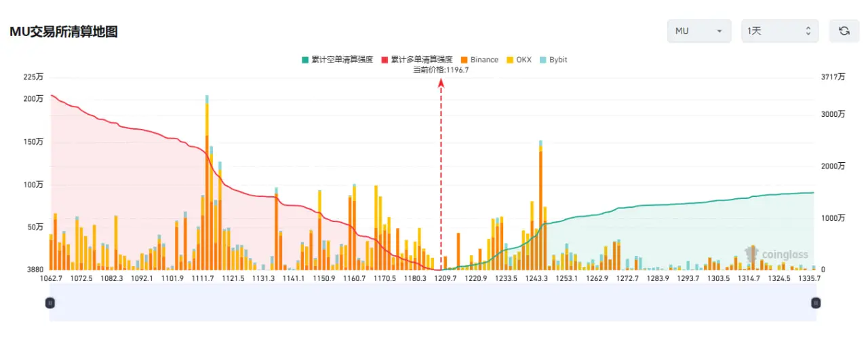Click the left axis value 225万
The width and height of the screenshot is (868, 349).
click(33, 77)
